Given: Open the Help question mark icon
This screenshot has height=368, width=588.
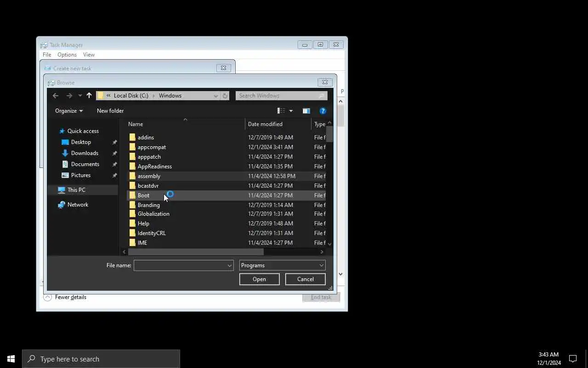Looking at the screenshot, I should click(x=323, y=111).
